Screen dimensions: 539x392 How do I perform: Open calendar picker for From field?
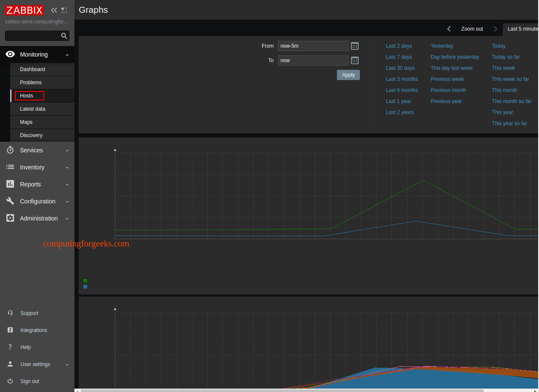pos(355,46)
